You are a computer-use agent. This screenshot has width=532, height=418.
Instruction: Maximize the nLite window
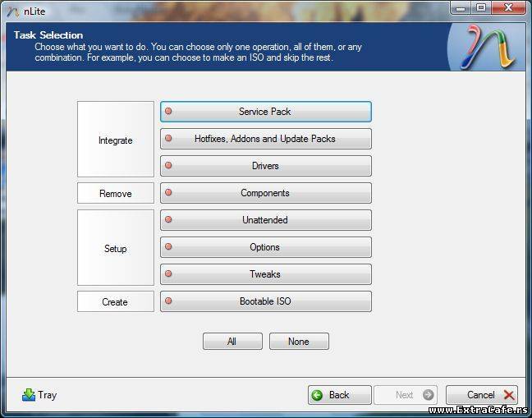[481, 7]
